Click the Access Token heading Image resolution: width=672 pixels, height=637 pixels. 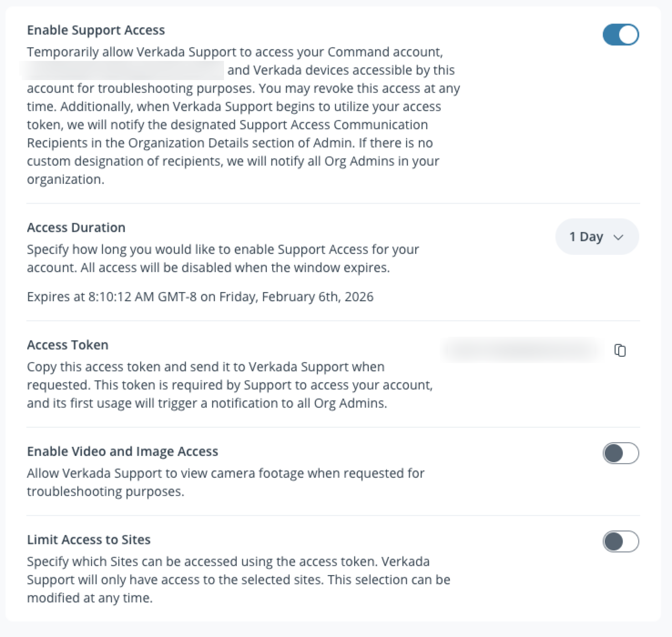click(67, 345)
